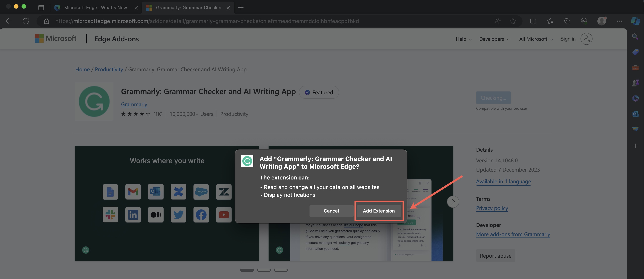Screen dimensions: 644x279
Task: Open Edge Add-ons home title
Action: (x=116, y=39)
